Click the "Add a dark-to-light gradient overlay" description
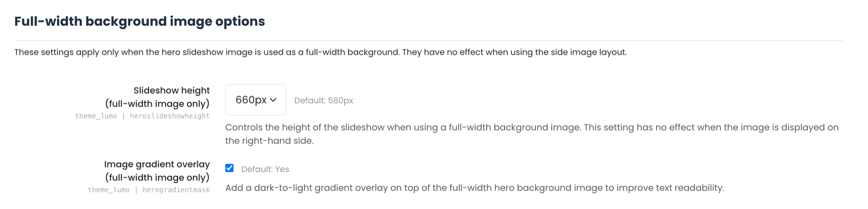Screen dimensions: 868x209 pos(474,188)
